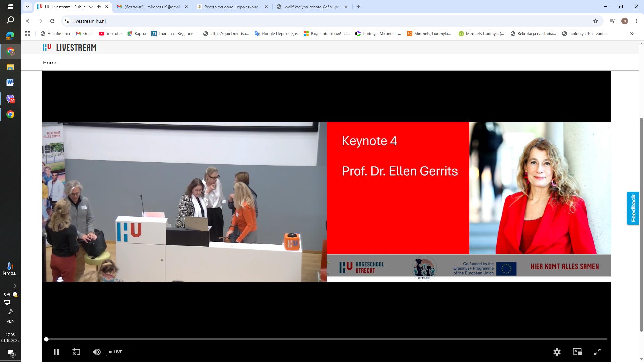
Task: Open the Feedback side tab
Action: point(633,208)
